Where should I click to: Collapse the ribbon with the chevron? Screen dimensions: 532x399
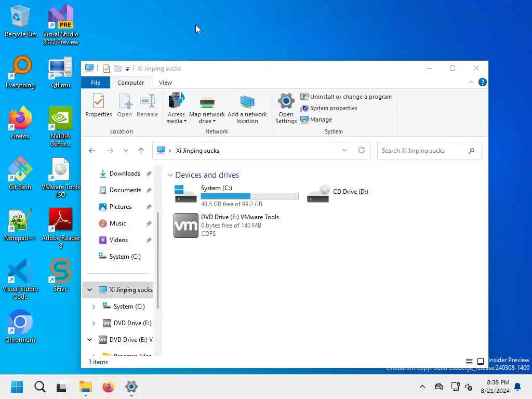point(471,82)
